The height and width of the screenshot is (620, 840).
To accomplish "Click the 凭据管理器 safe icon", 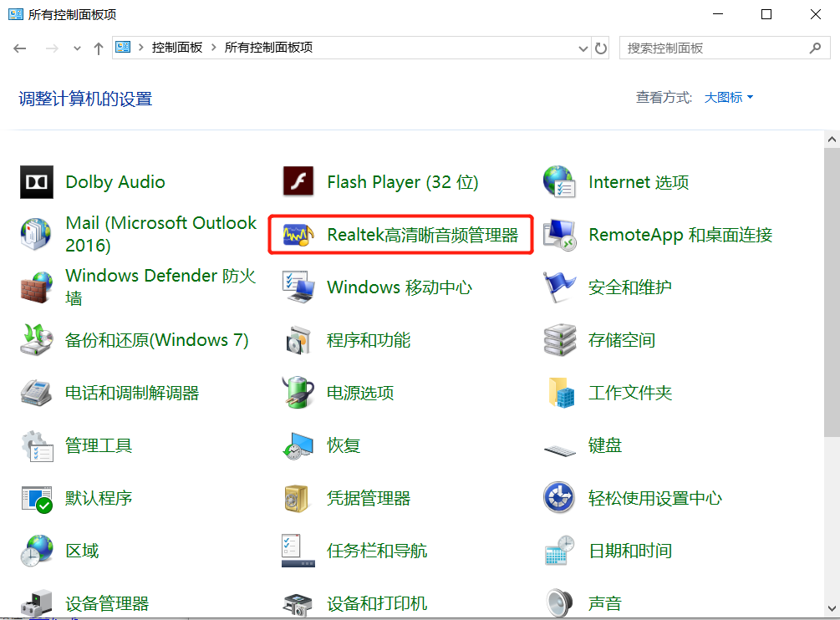I will coord(298,498).
